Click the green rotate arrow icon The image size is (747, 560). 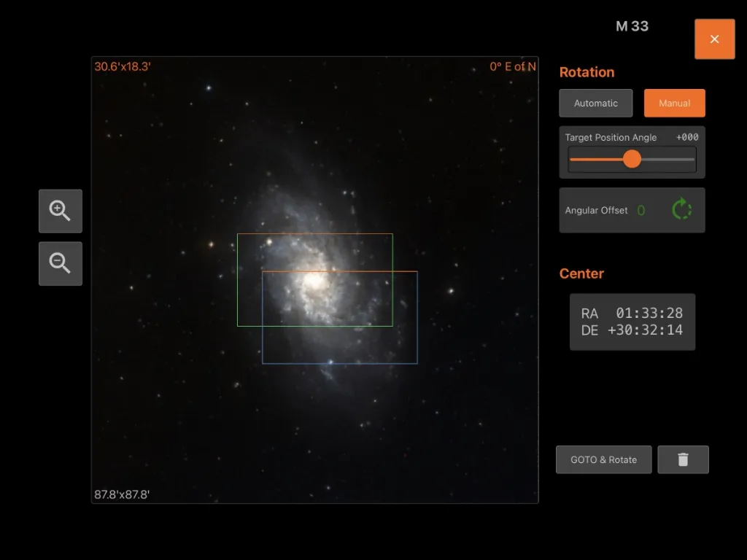(x=682, y=209)
